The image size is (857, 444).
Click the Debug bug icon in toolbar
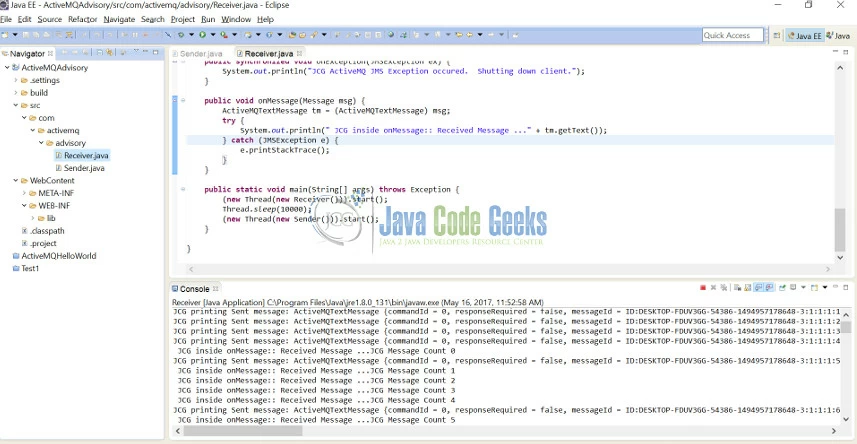(181, 35)
